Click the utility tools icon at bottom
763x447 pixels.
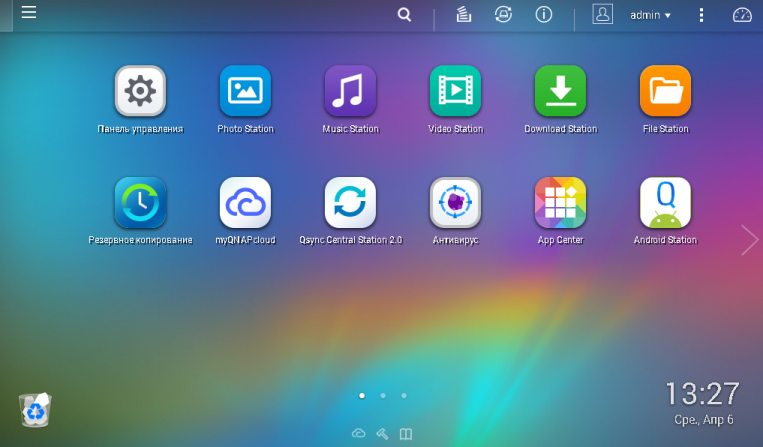point(382,433)
